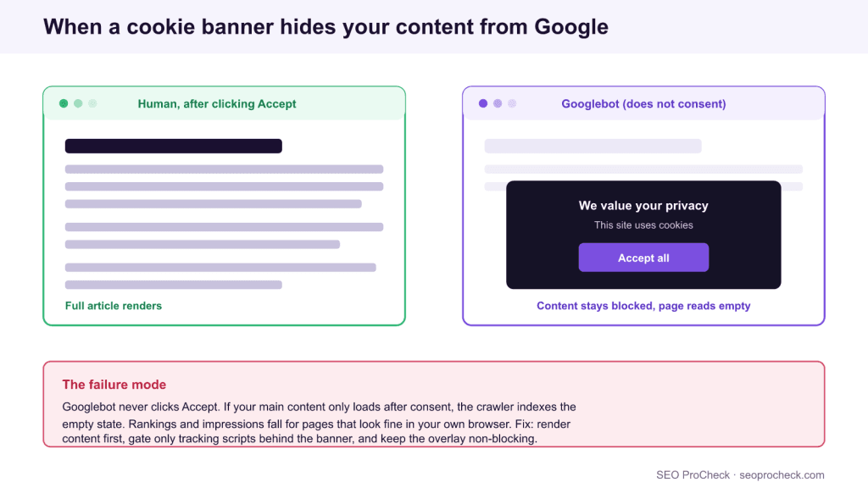This screenshot has height=488, width=868.
Task: Click Content stays blocked, page reads empty
Action: (x=643, y=306)
